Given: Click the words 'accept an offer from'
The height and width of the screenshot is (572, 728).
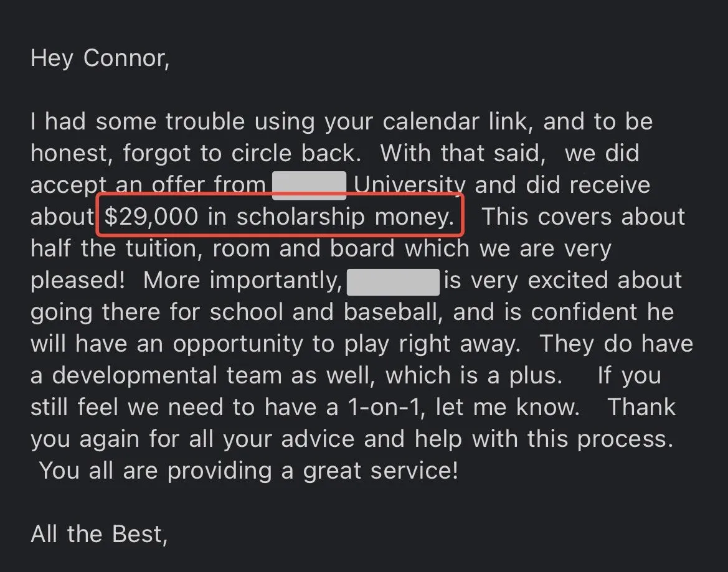Looking at the screenshot, I should pyautogui.click(x=148, y=185).
